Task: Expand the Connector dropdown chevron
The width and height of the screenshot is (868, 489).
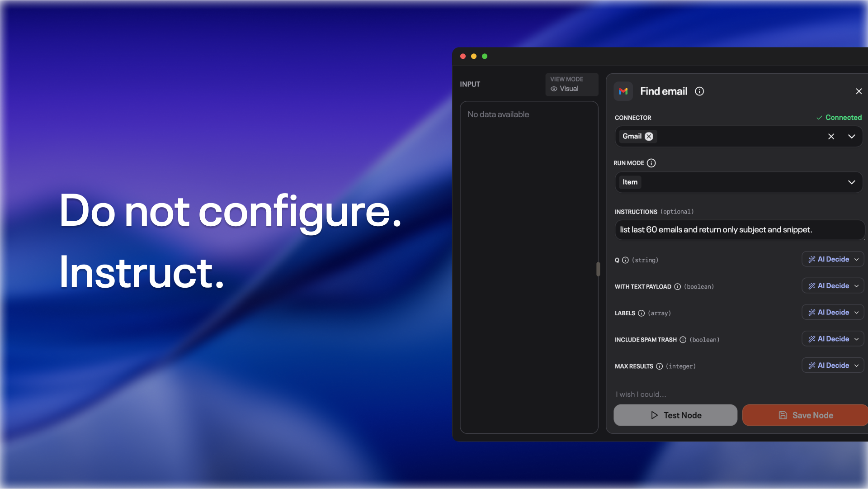Action: tap(851, 137)
